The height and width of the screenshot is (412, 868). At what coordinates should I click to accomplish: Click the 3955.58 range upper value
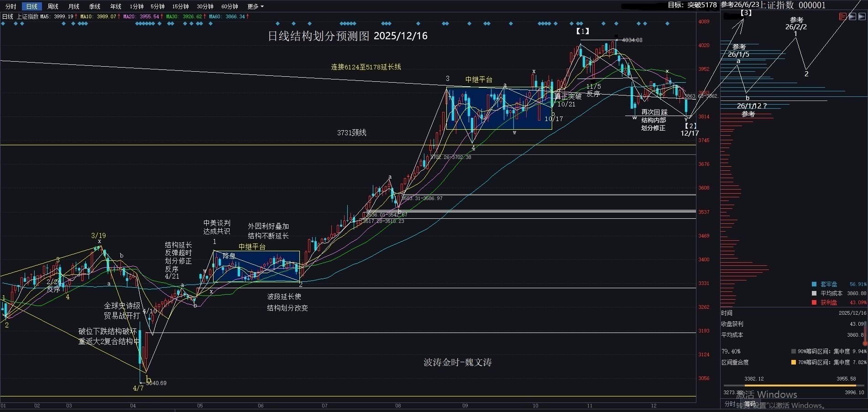point(846,379)
